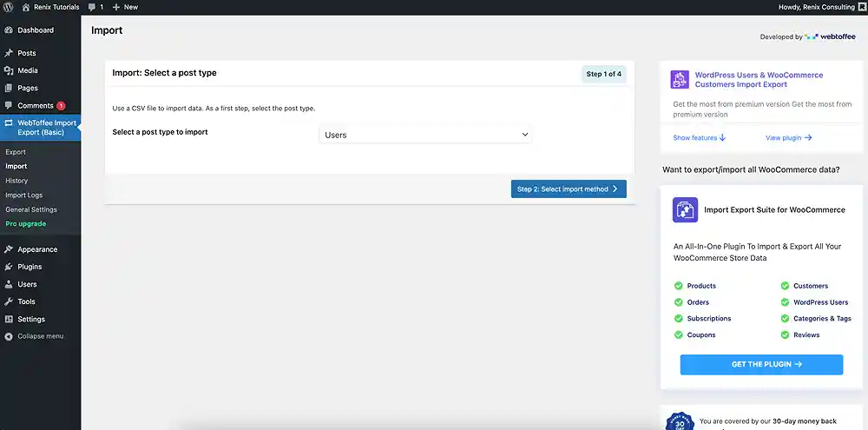The width and height of the screenshot is (868, 430).
Task: Click the Pro upgrade menu item
Action: (25, 224)
